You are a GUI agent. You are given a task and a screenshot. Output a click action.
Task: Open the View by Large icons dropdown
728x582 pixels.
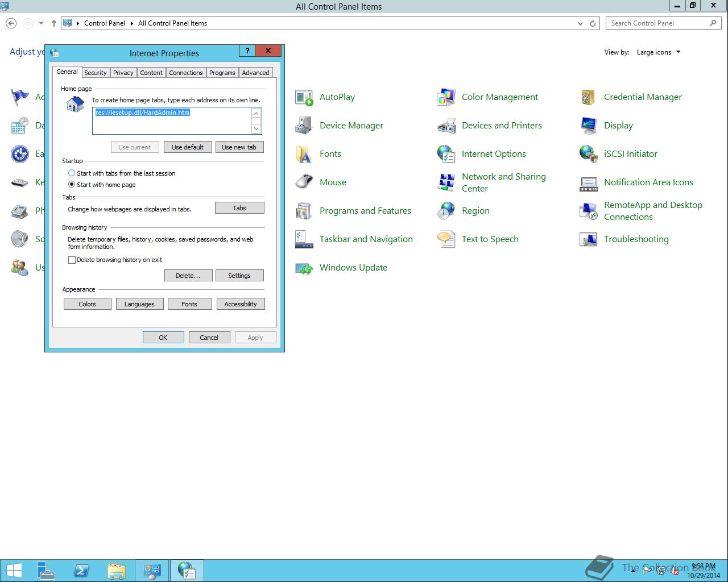(659, 52)
